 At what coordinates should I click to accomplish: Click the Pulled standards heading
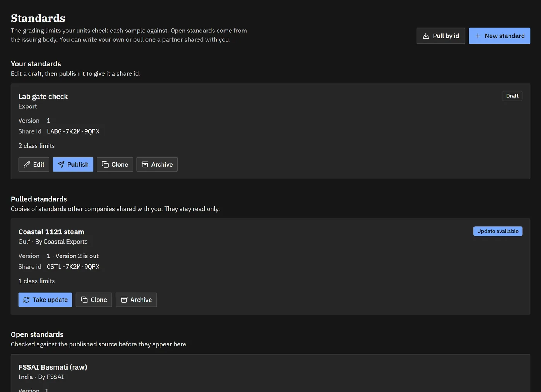39,199
